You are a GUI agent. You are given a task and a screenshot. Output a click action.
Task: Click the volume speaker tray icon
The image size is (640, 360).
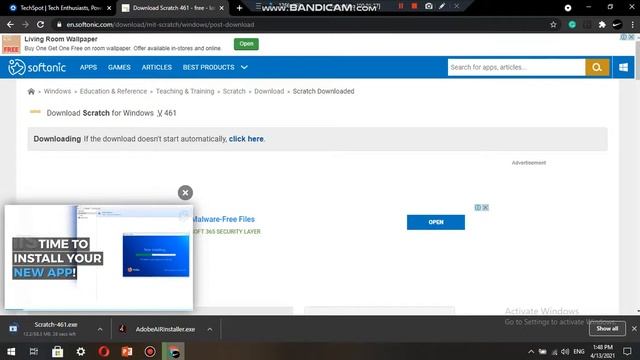click(565, 351)
